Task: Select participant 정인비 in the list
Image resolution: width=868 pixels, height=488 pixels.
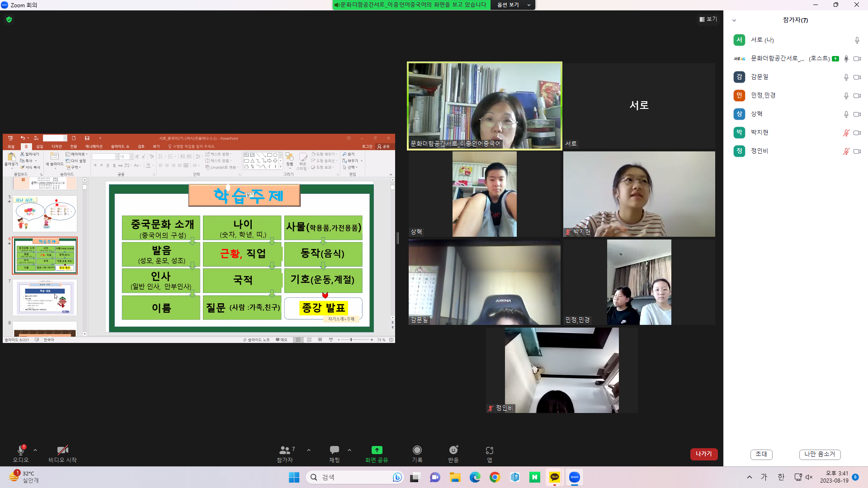Action: pyautogui.click(x=796, y=151)
